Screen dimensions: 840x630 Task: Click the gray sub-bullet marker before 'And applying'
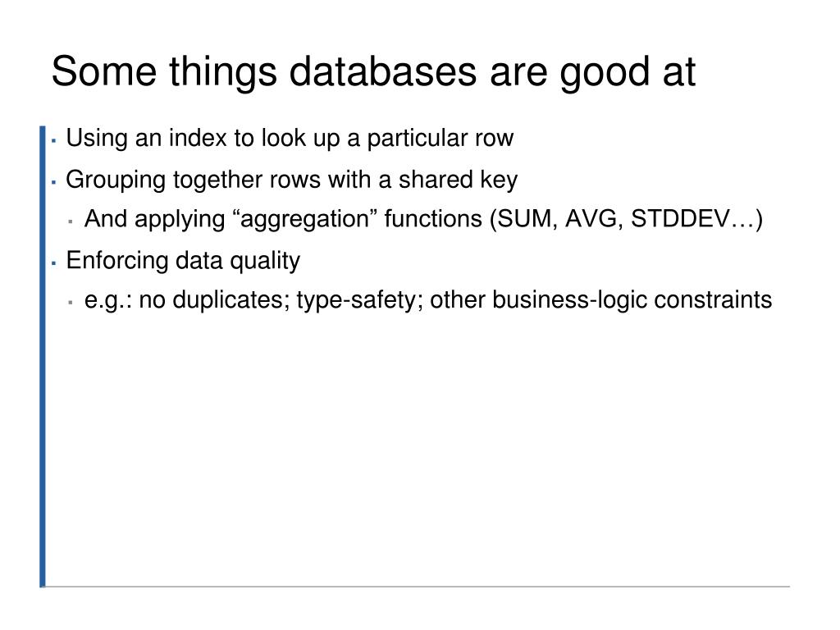71,221
